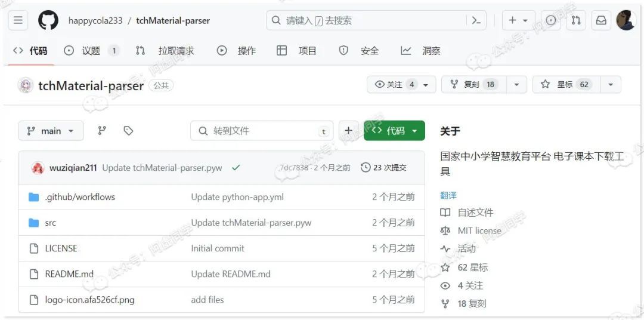Open the create new plus menu
Image resolution: width=644 pixels, height=320 pixels.
tap(519, 20)
